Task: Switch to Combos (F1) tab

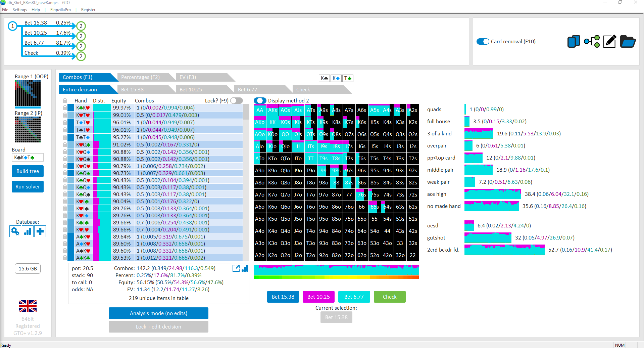Action: coord(85,77)
